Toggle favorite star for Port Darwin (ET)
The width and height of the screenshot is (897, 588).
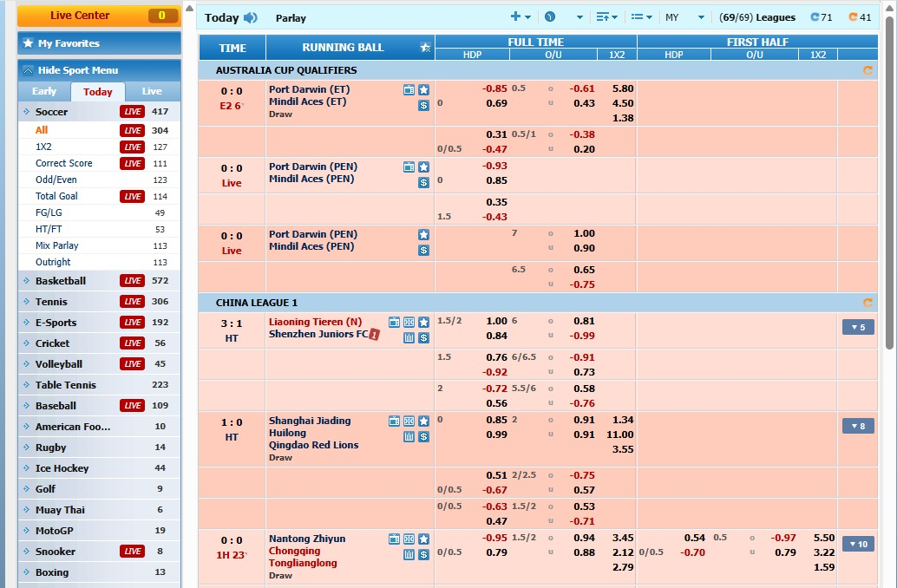click(x=423, y=90)
